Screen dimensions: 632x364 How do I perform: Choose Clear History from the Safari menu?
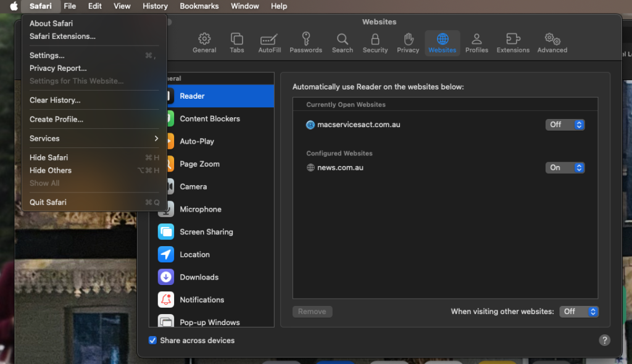click(x=55, y=100)
